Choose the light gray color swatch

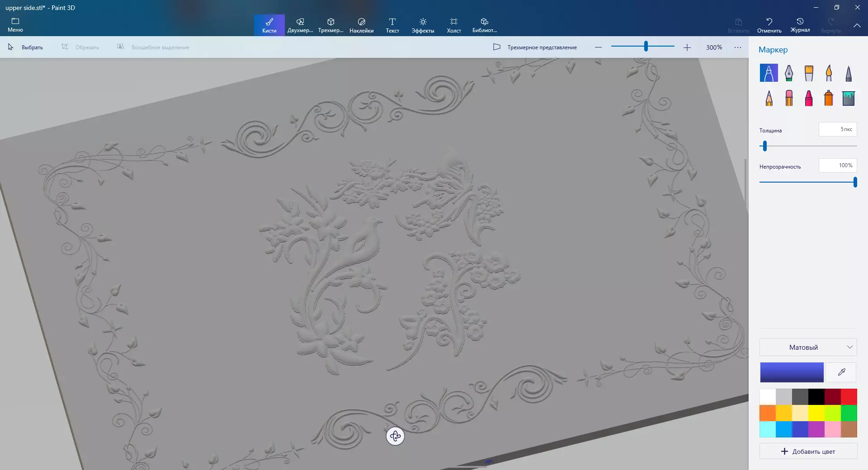(x=784, y=397)
